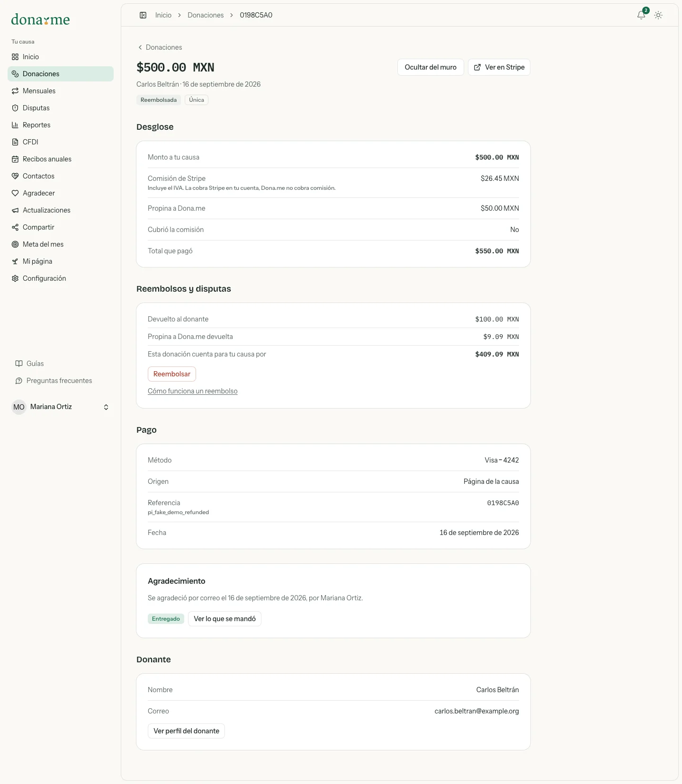Click the Ver en Stripe button
The image size is (682, 784).
(x=499, y=67)
